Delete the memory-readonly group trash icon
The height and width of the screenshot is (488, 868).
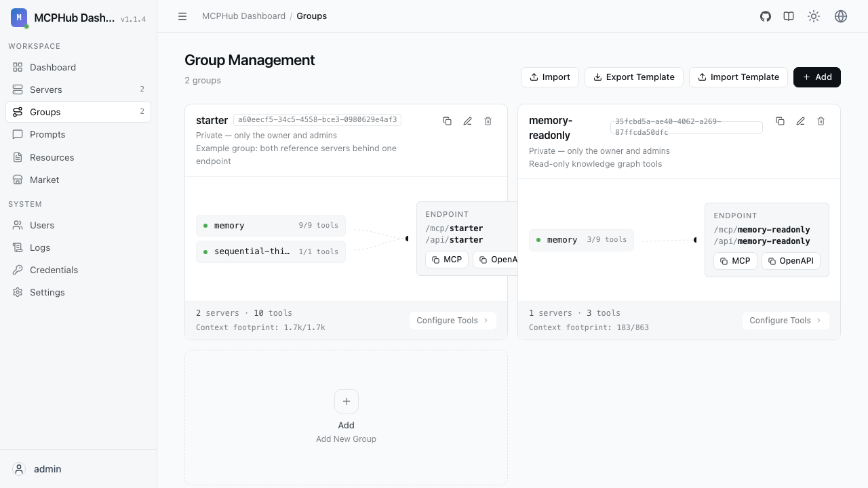click(x=821, y=121)
